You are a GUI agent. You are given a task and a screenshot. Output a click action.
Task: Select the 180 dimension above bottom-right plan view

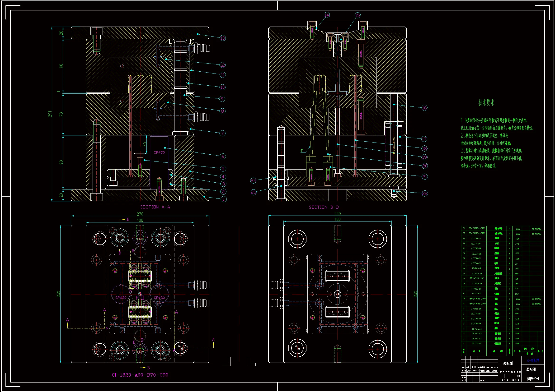tap(337, 219)
